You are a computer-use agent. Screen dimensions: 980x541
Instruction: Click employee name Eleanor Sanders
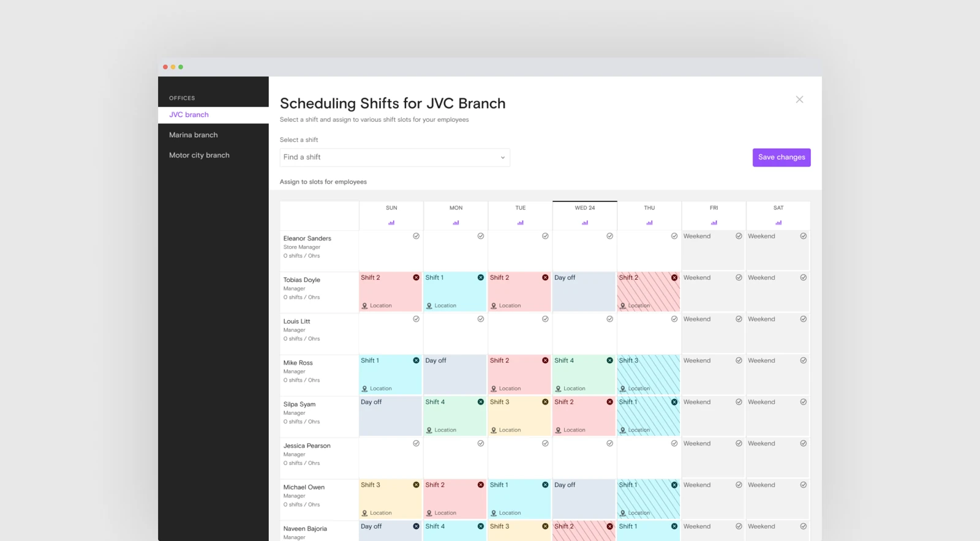[x=307, y=239]
